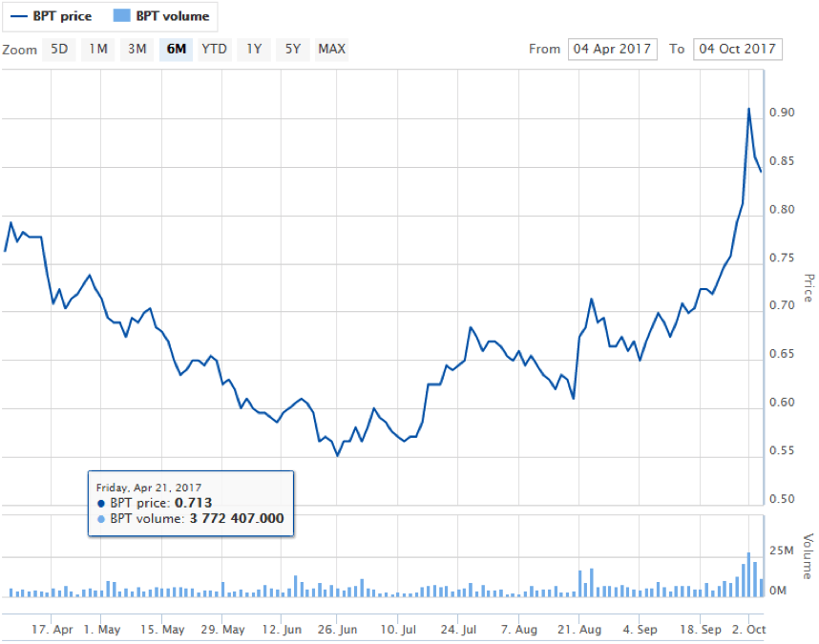Choose the active 6M zoom button
Screen dimensions: 819x644
(x=176, y=49)
